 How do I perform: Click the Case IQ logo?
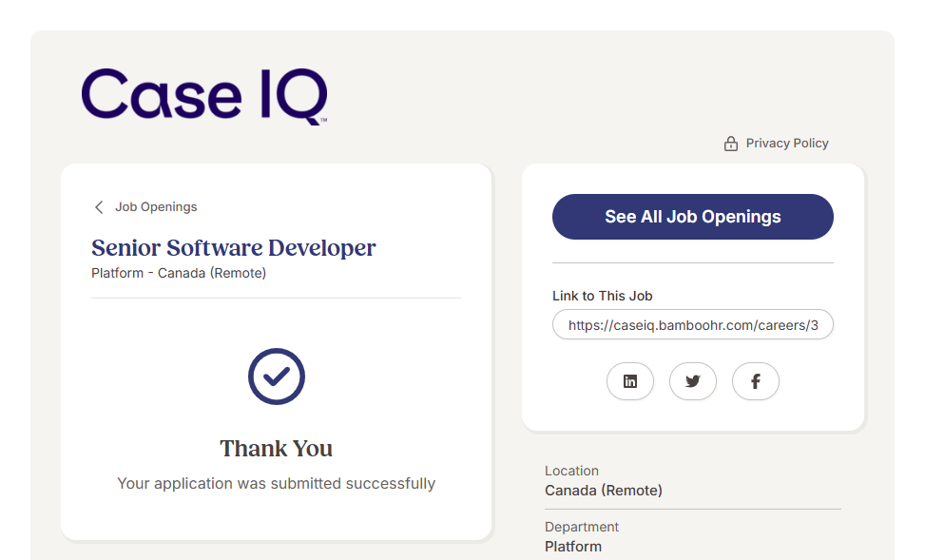coord(204,96)
